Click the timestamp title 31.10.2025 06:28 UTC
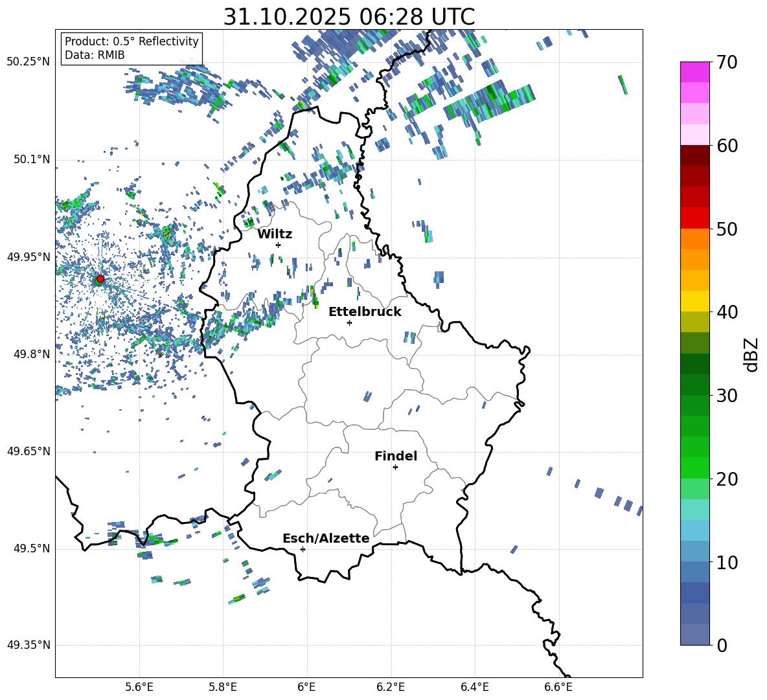The width and height of the screenshot is (767, 700). pos(349,17)
